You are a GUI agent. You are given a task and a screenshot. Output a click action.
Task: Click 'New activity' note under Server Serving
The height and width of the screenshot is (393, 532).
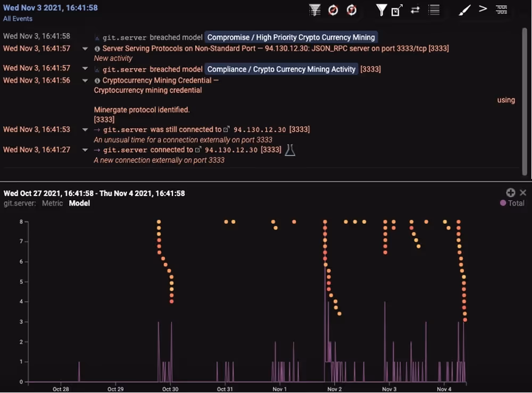(x=113, y=59)
